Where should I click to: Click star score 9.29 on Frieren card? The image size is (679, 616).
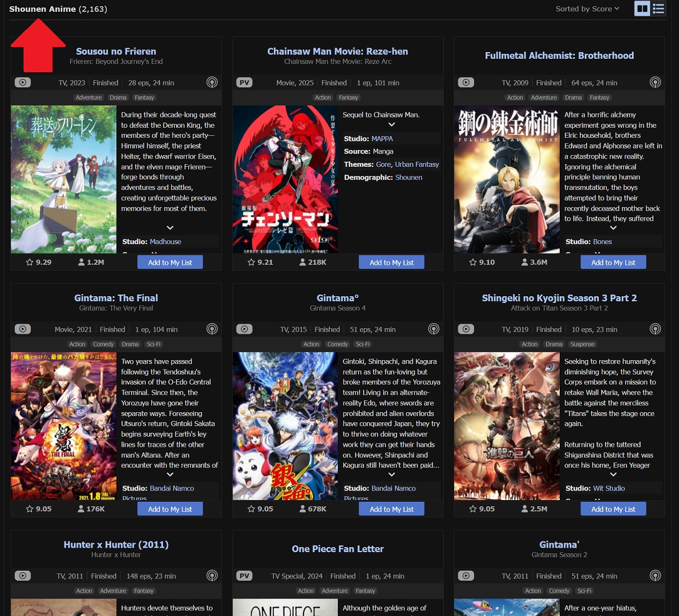click(39, 262)
